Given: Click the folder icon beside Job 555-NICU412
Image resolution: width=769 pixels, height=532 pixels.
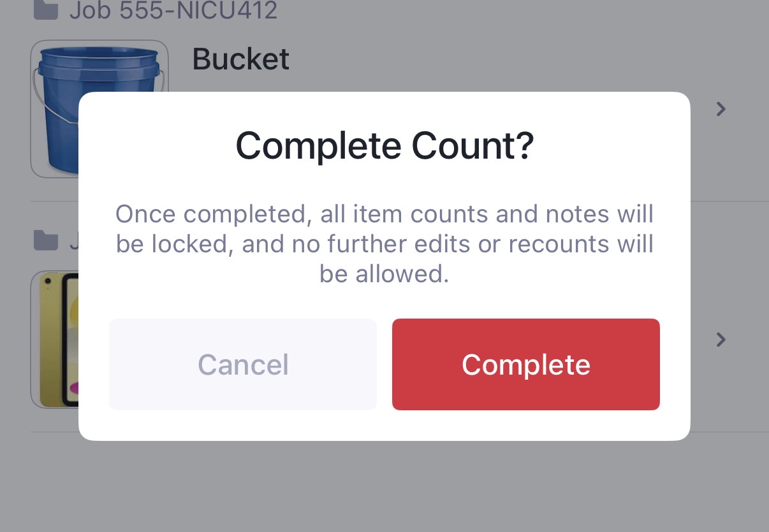Looking at the screenshot, I should click(45, 11).
